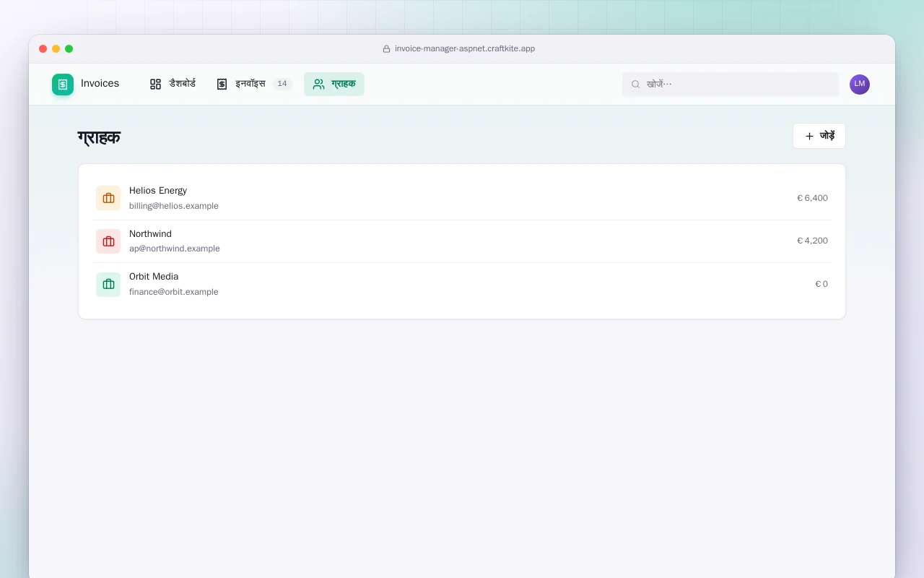Minimize the window with the yellow button
The width and height of the screenshot is (924, 578).
click(56, 49)
